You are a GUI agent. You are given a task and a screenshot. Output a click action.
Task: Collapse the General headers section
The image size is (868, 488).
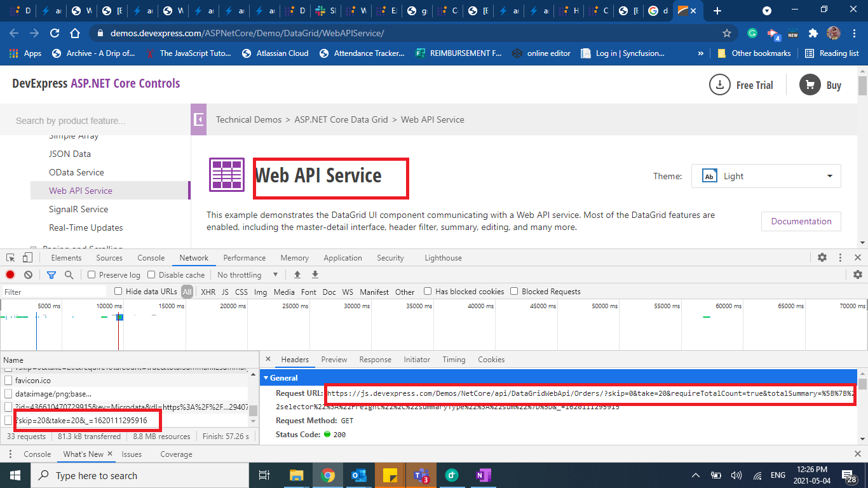[266, 377]
